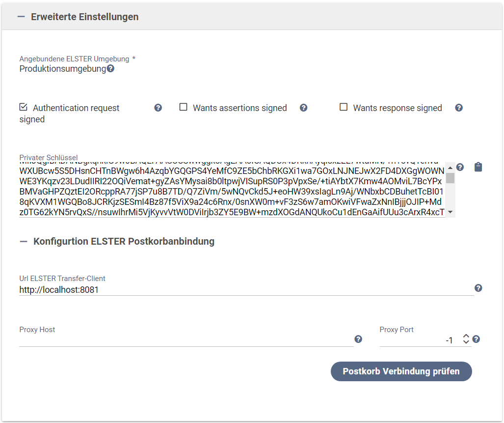504x423 pixels.
Task: Click help icon for Wants assertions signed
Action: [x=304, y=108]
